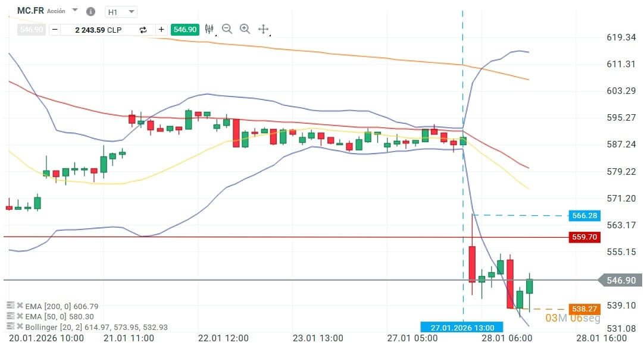Open the chart type candlestick menu
Image resolution: width=644 pixels, height=346 pixels.
pyautogui.click(x=210, y=29)
